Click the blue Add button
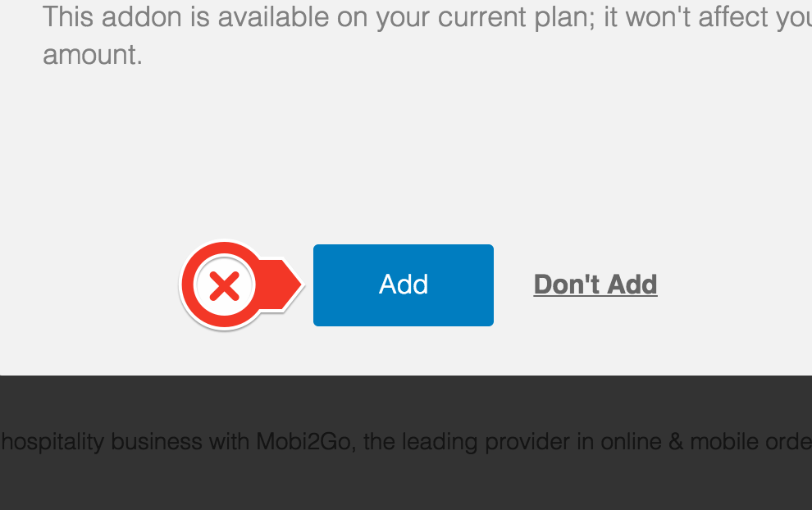 [x=404, y=285]
